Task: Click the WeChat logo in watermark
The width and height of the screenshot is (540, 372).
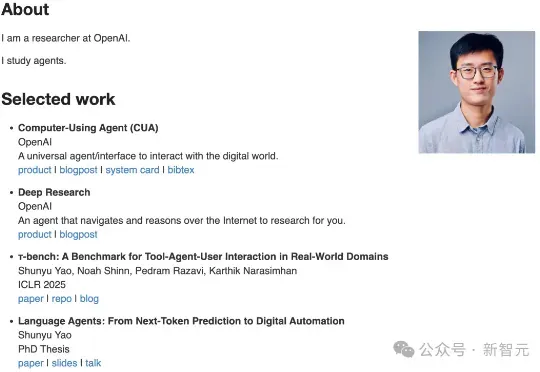Action: [x=404, y=349]
